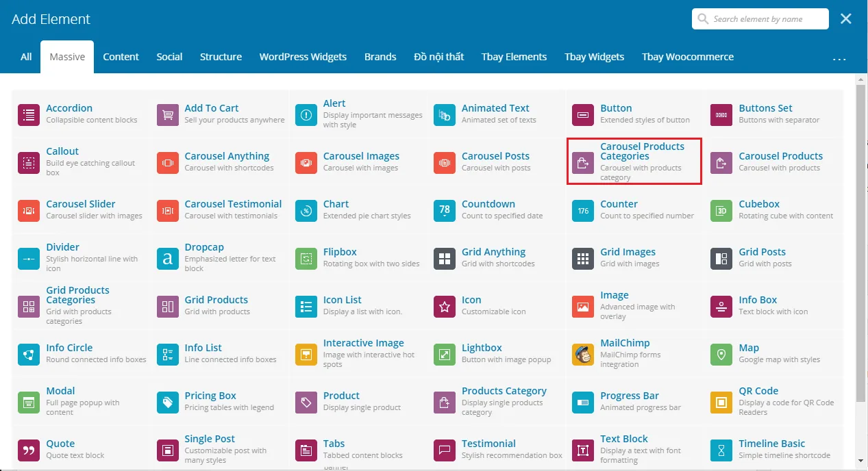The image size is (868, 471).
Task: Open the Tbay Woocommerce tab
Action: (688, 57)
